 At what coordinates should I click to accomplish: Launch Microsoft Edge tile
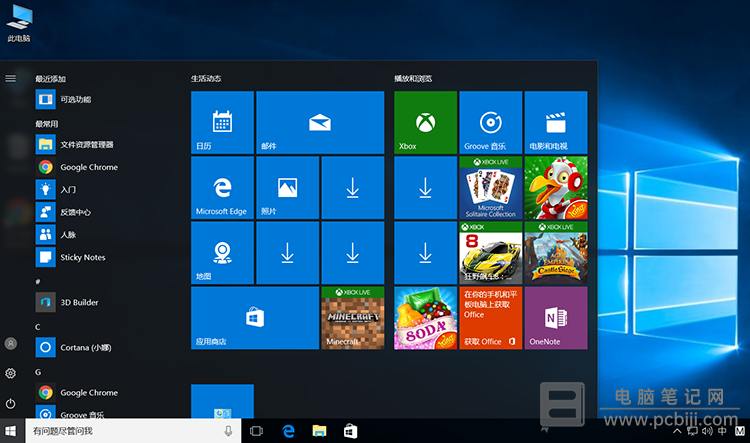coord(222,188)
